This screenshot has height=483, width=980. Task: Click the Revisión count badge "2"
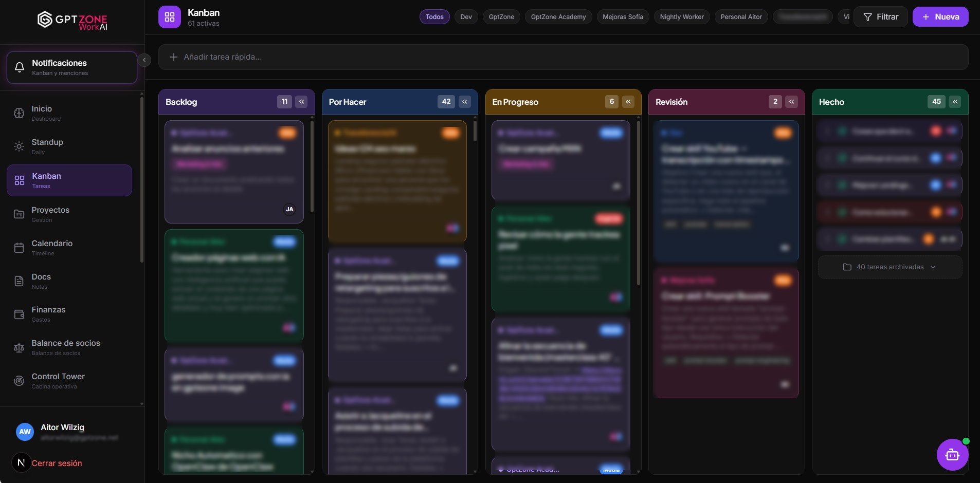tap(775, 102)
